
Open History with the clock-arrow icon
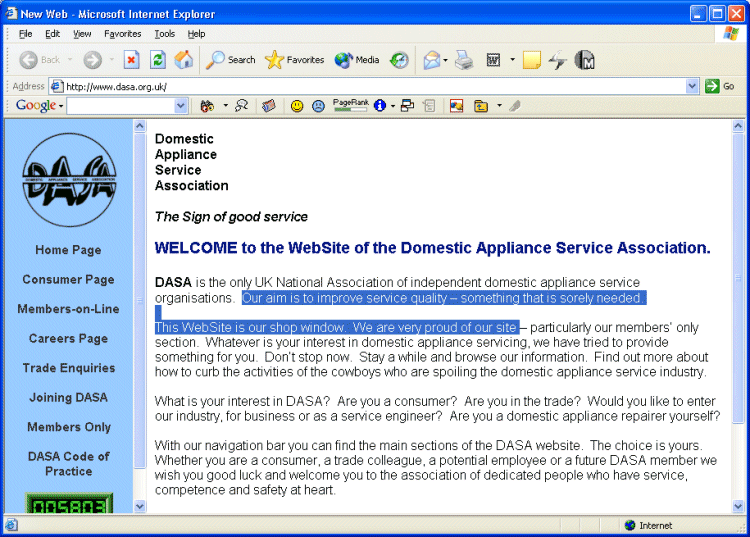[399, 60]
